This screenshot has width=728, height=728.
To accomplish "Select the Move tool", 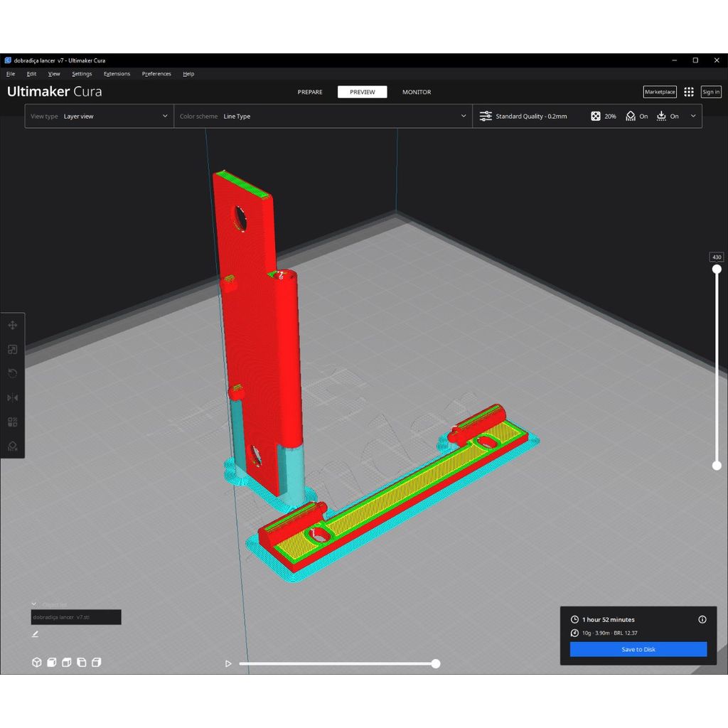I will (12, 325).
